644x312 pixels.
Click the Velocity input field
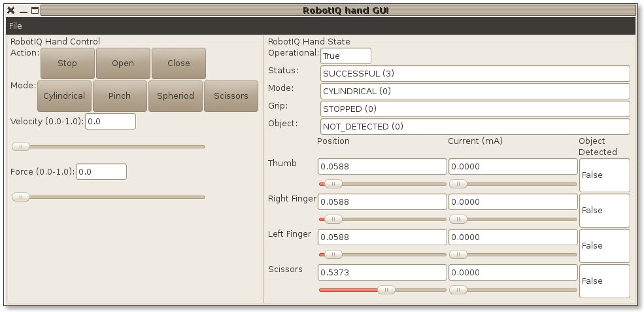coord(110,122)
